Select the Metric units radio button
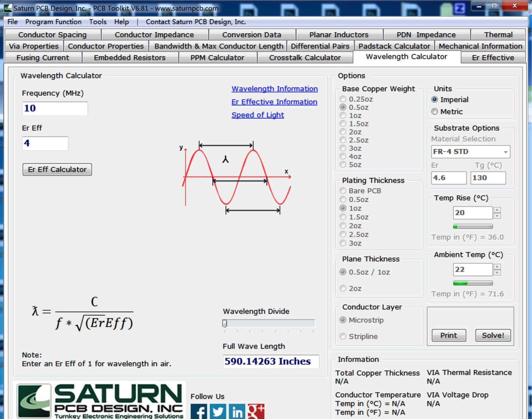 (434, 112)
